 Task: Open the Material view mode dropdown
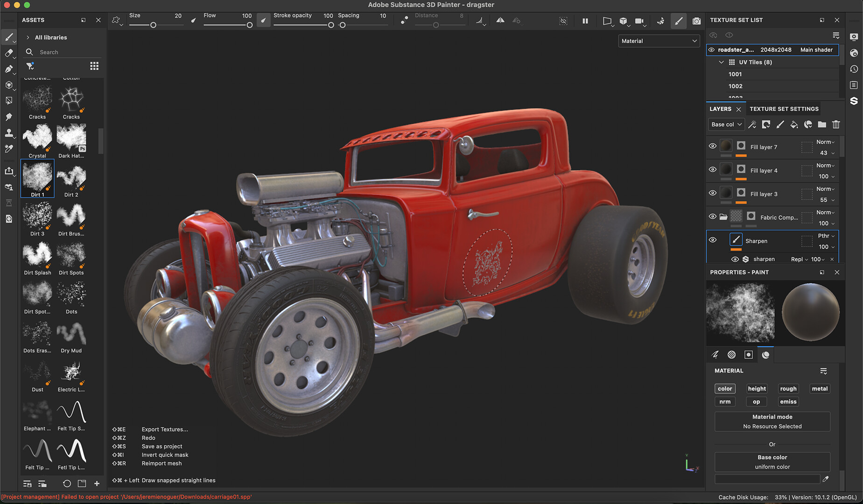pyautogui.click(x=659, y=41)
